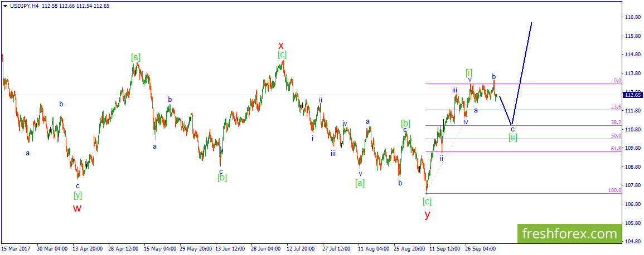Click the 26 Sep 04:00 time label
Image resolution: width=644 pixels, height=255 pixels.
pos(480,249)
